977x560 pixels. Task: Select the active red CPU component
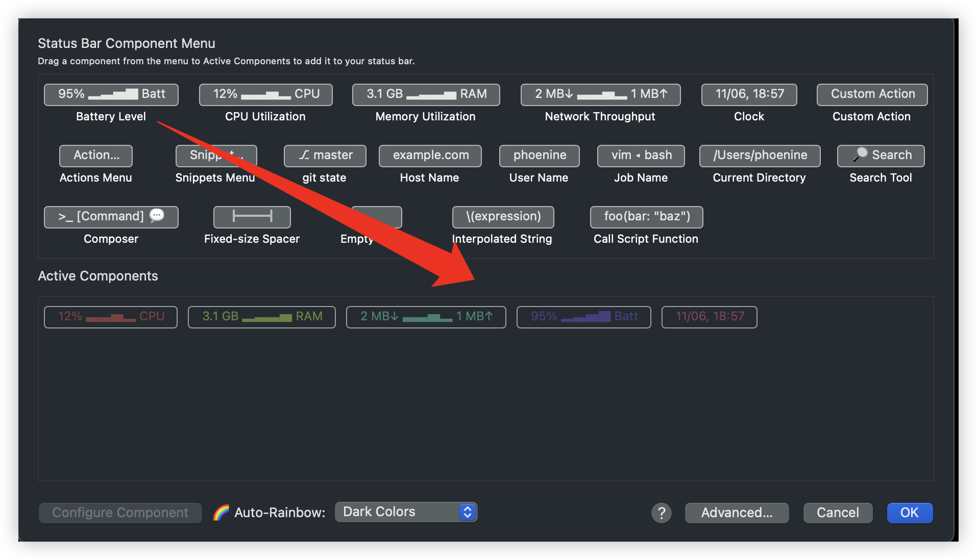tap(111, 317)
